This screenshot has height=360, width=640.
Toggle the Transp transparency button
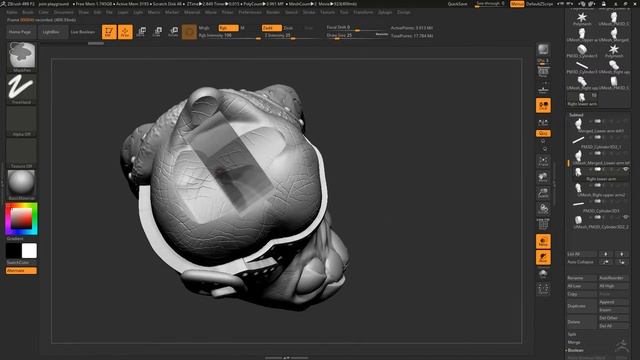point(543,241)
